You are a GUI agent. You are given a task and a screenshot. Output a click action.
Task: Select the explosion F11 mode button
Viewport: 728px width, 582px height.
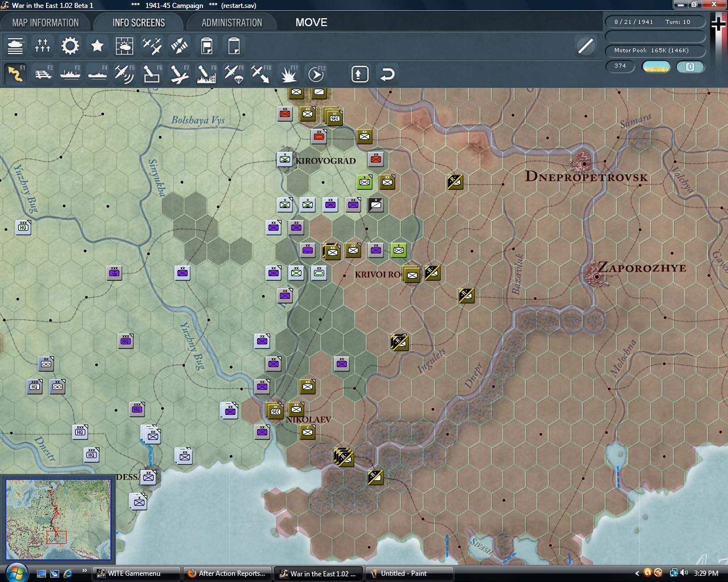288,74
